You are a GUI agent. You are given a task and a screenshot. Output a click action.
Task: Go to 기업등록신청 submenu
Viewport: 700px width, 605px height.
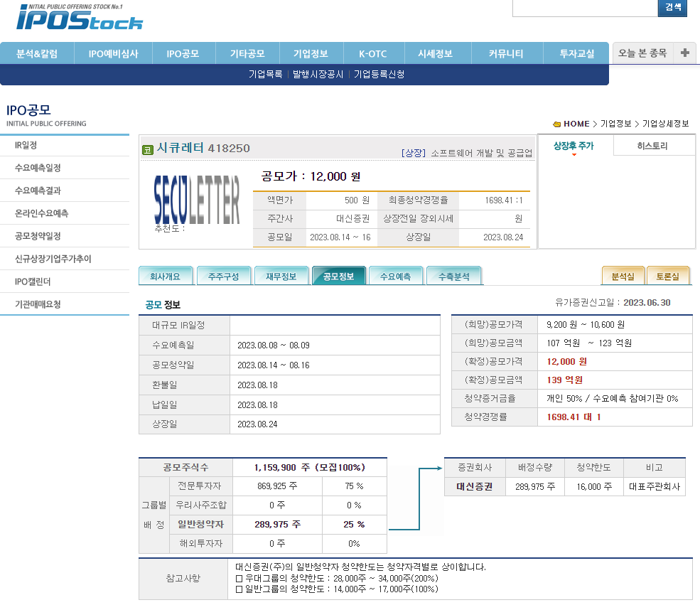(379, 74)
